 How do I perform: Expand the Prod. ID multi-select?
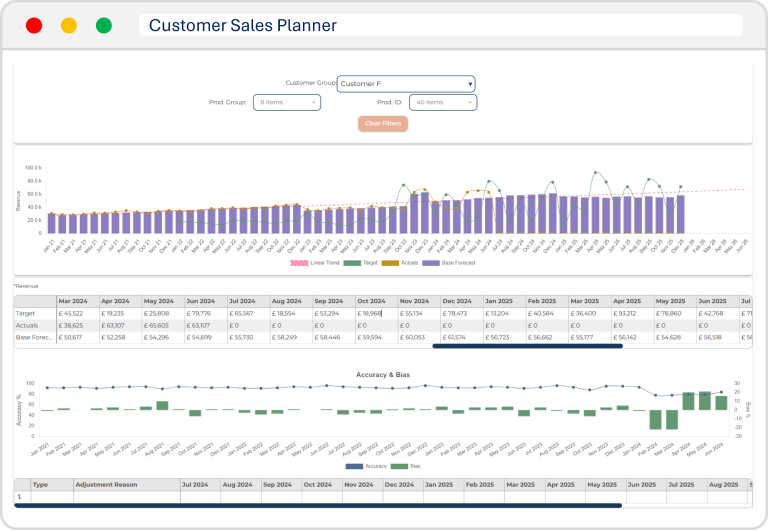click(442, 102)
